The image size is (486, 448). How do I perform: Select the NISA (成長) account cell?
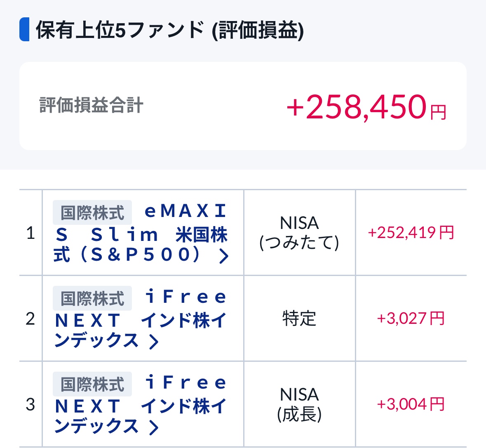(x=299, y=404)
